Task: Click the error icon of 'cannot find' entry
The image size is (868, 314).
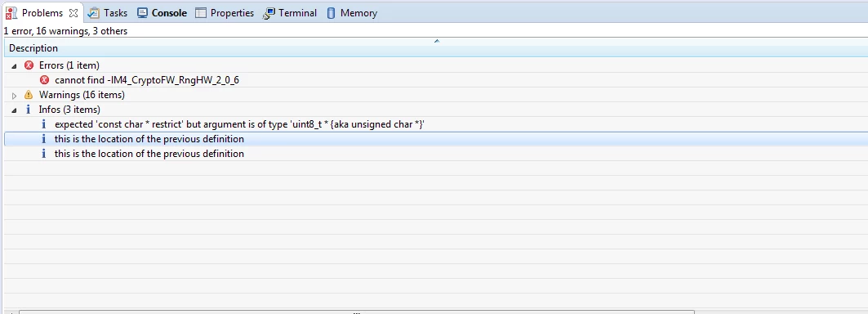Action: tap(45, 80)
